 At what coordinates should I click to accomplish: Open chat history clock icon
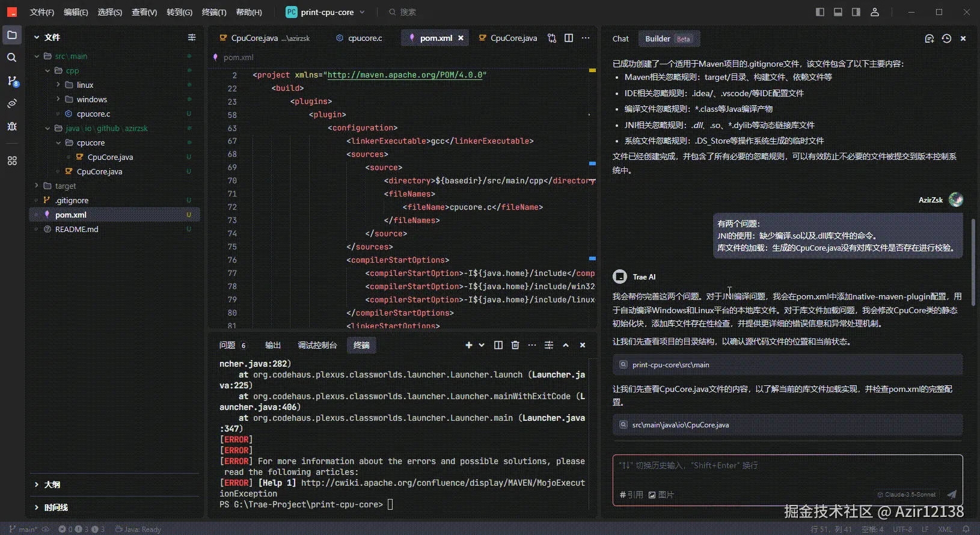(946, 38)
